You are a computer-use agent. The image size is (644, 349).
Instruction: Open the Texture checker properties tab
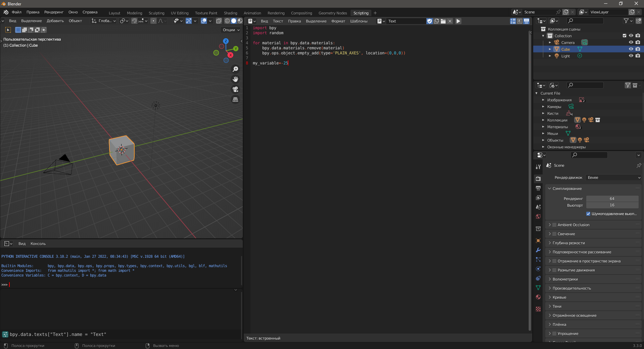point(538,309)
